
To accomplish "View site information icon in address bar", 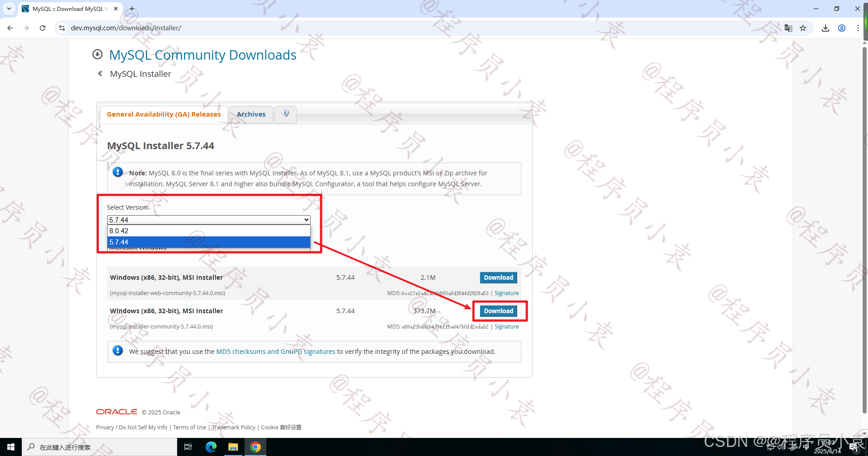I will (62, 28).
